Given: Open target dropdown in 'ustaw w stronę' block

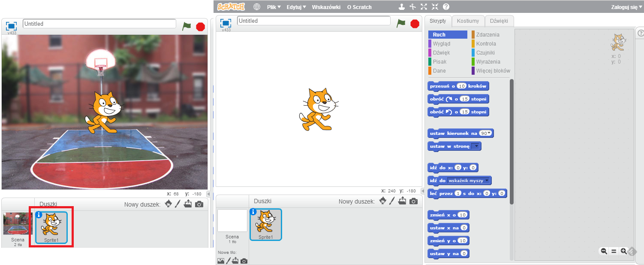Looking at the screenshot, I should click(x=476, y=146).
